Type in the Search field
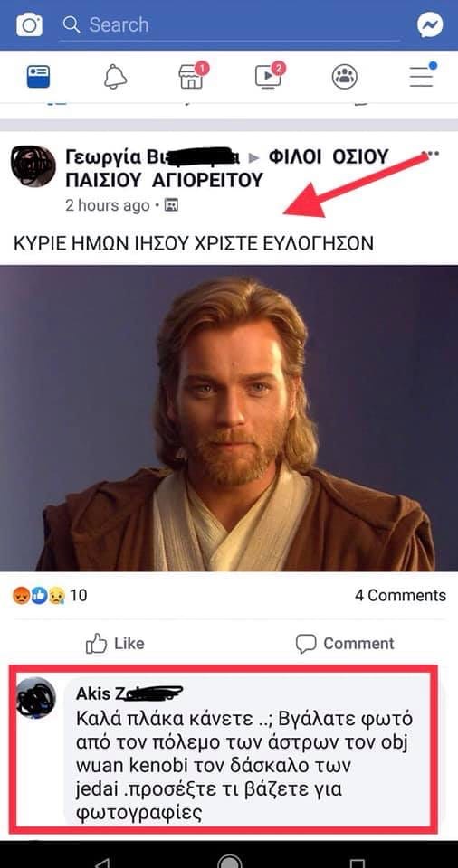The height and width of the screenshot is (868, 458). coord(230,25)
